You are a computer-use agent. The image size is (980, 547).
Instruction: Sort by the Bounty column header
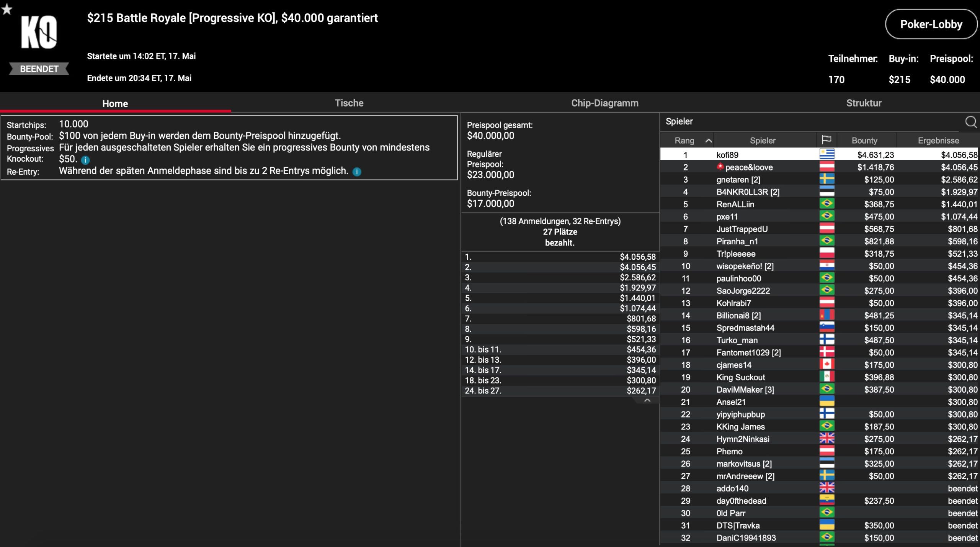864,141
